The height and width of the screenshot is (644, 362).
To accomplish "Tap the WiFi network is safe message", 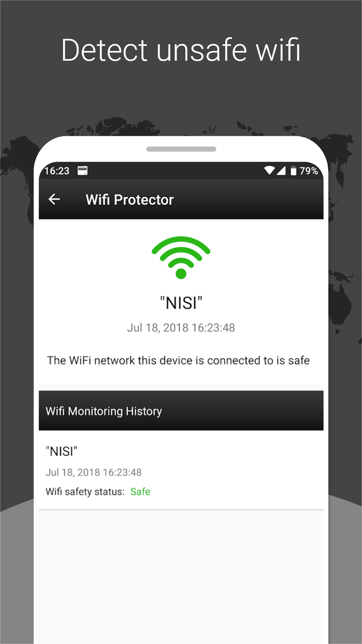I will [x=178, y=360].
